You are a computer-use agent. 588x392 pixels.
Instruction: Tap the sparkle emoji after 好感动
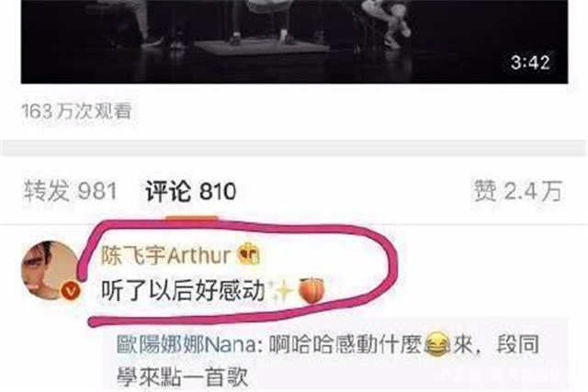[282, 290]
